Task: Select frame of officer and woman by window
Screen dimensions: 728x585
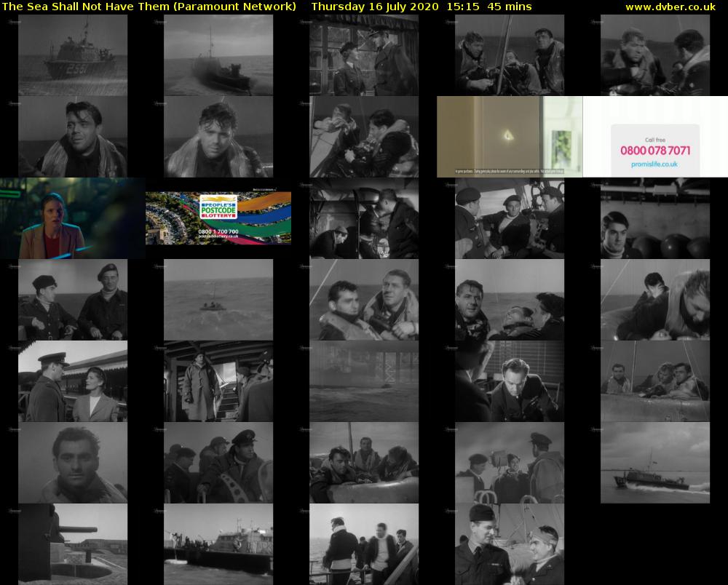Action: click(364, 55)
